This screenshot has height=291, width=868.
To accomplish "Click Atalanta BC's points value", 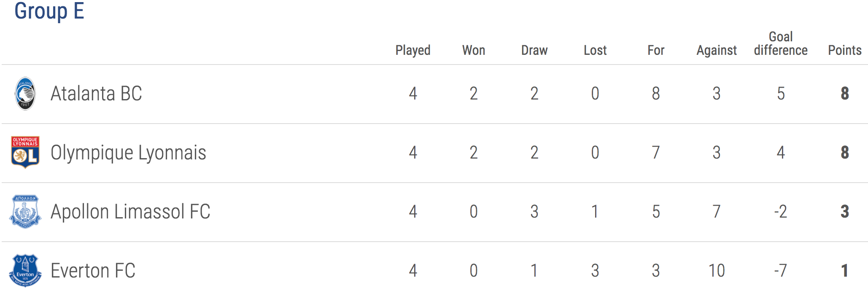I will point(845,94).
